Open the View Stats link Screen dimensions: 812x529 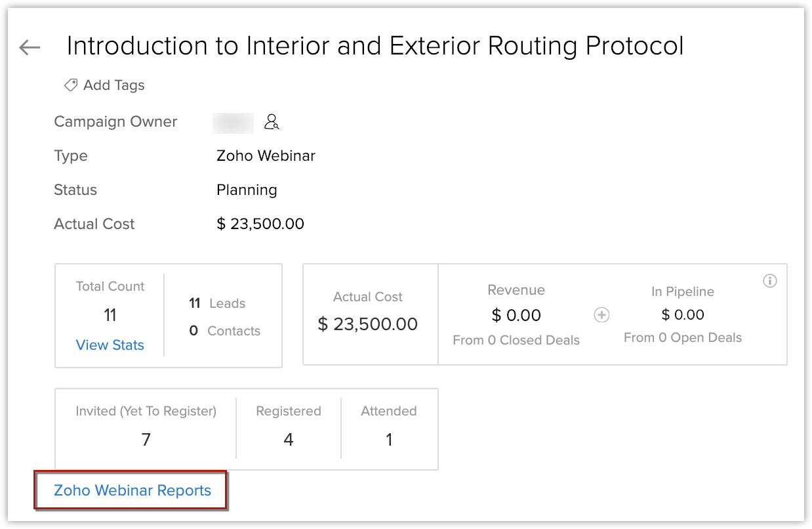coord(110,345)
